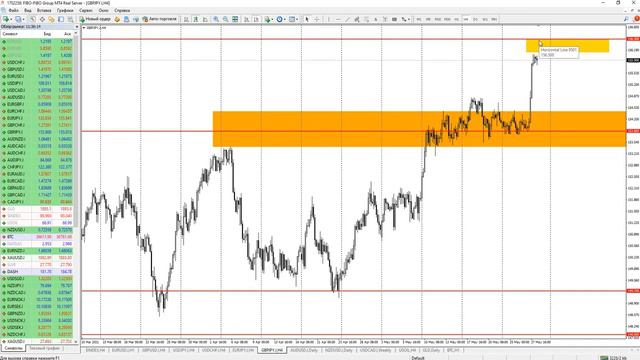Screen dimensions: 640x360
Task: Toggle chart Auto Scroll
Action: click(247, 19)
